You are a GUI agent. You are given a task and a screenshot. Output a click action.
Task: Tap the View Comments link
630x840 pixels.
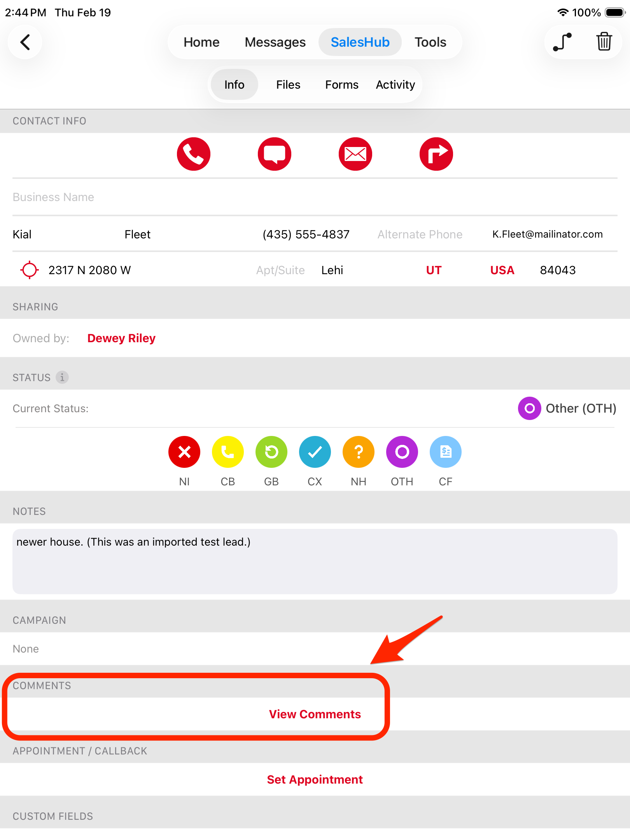click(315, 714)
